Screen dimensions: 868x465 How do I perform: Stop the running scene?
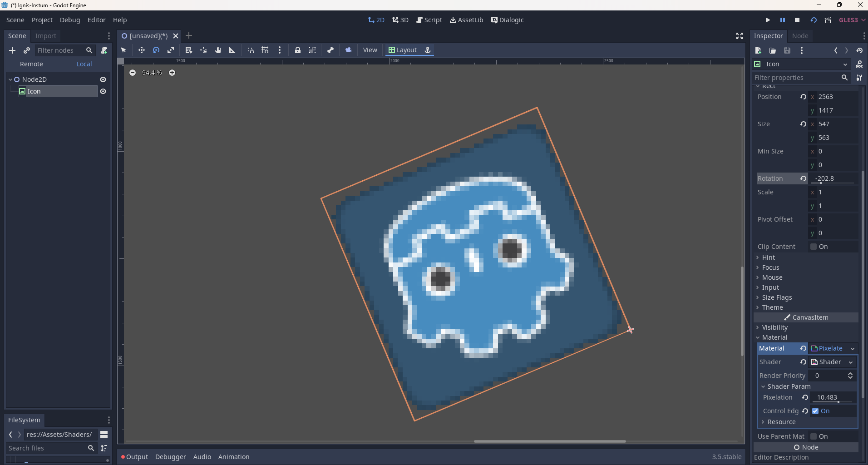pos(797,20)
